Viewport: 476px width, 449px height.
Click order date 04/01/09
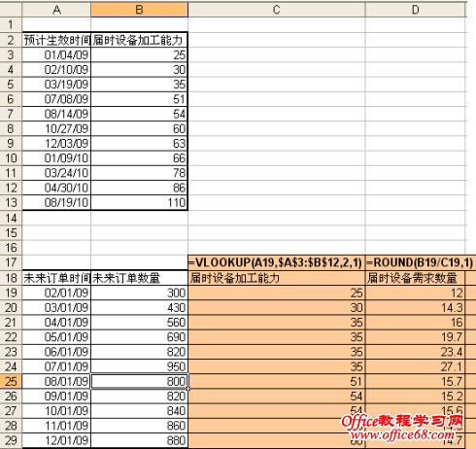pos(56,323)
